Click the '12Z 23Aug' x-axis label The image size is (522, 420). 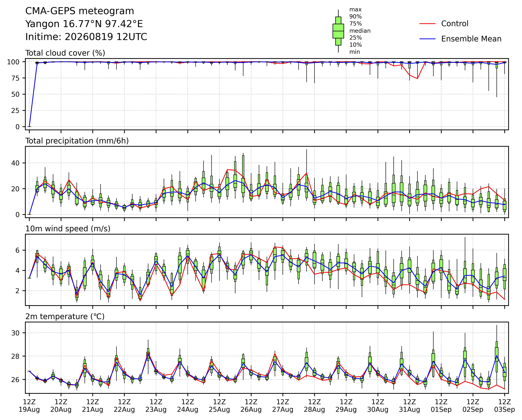[156, 406]
